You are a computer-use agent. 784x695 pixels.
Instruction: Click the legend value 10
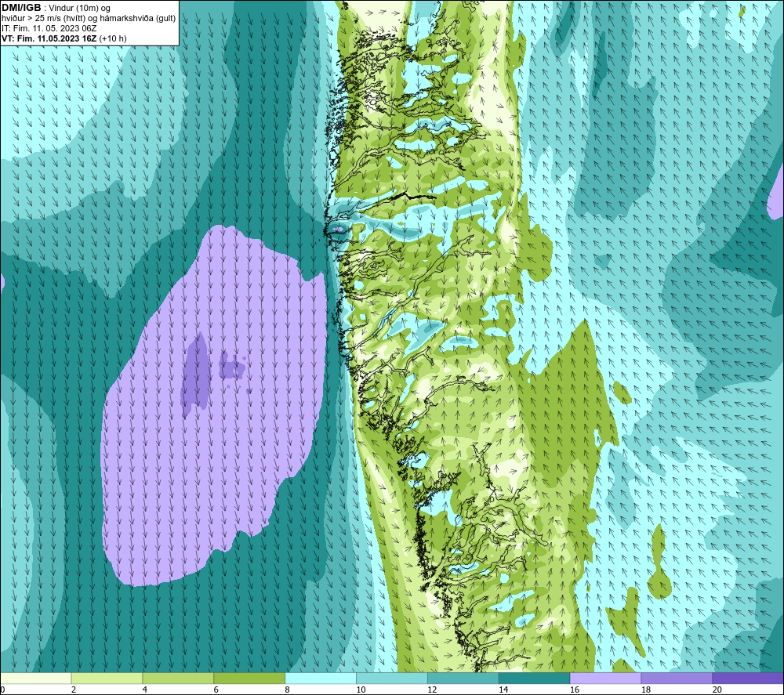coord(361,690)
